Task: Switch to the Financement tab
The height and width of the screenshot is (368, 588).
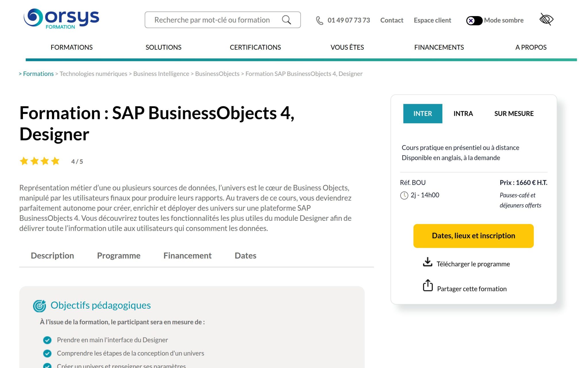Action: click(x=187, y=256)
